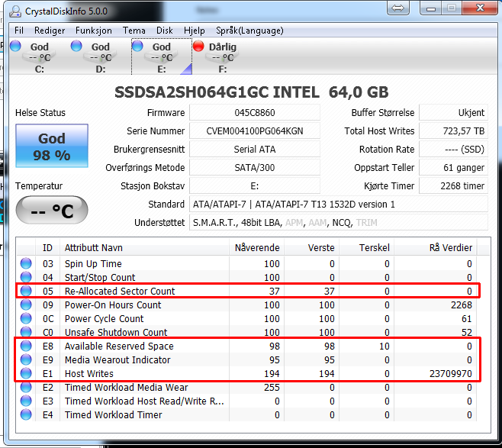Select the Spin Up Time row name
Image resolution: width=502 pixels, height=448 pixels.
(93, 263)
